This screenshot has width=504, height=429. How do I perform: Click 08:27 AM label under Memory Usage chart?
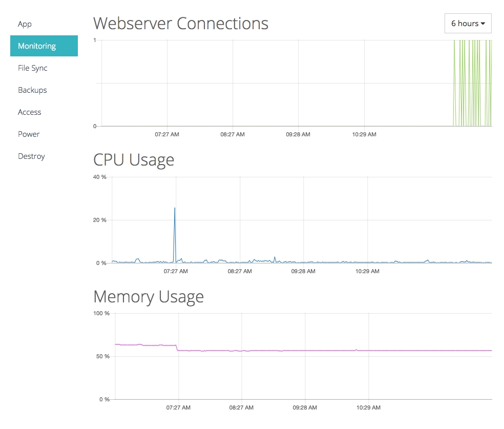[241, 408]
